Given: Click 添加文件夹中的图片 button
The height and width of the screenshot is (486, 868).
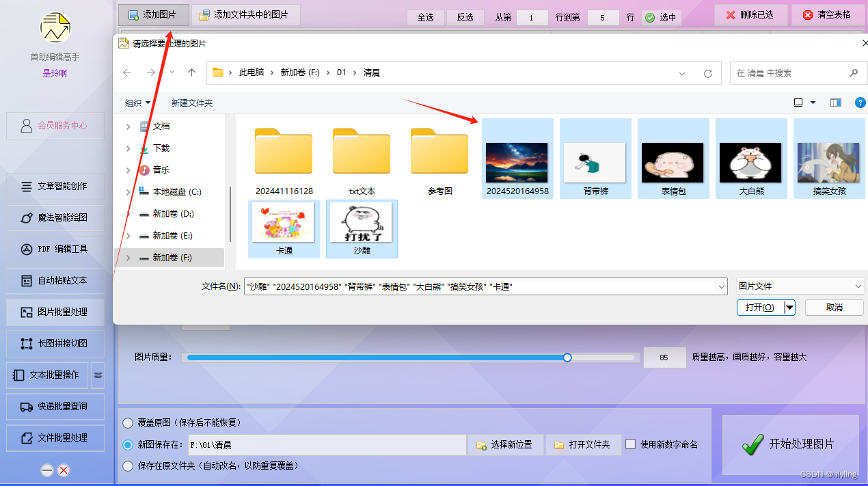Looking at the screenshot, I should [x=245, y=14].
